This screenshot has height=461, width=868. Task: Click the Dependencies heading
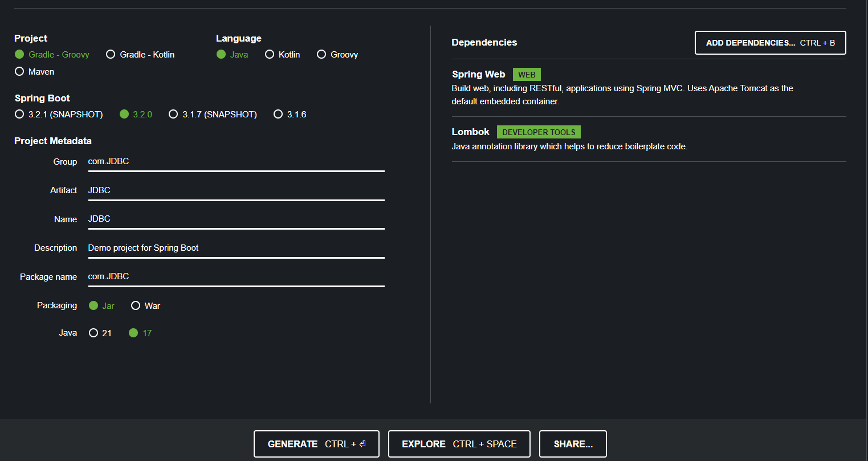point(484,42)
